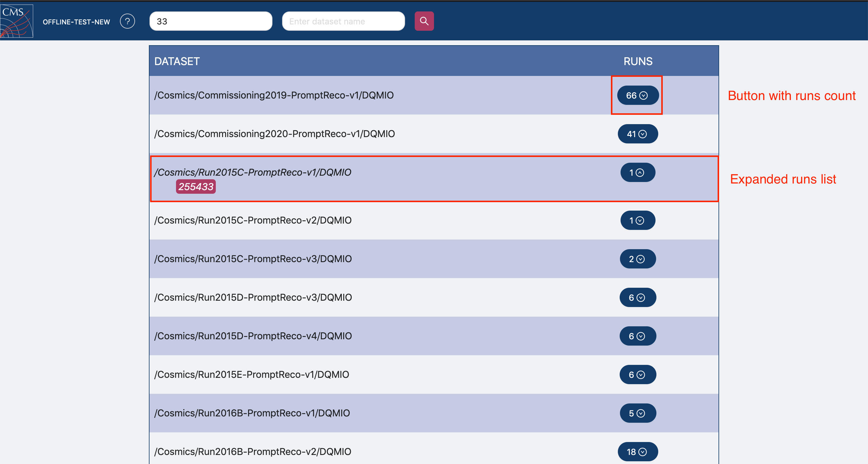The image size is (868, 464).
Task: Click the magnifier search button
Action: click(424, 21)
